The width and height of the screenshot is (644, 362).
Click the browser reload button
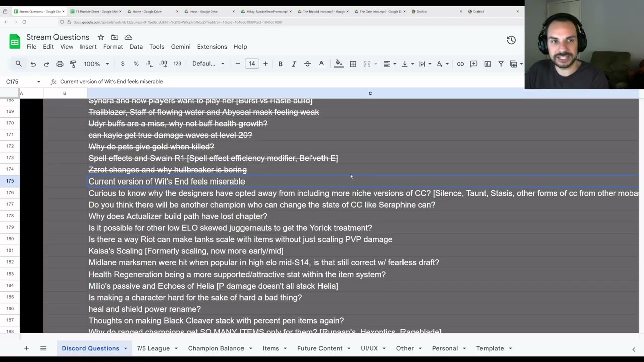click(24, 22)
